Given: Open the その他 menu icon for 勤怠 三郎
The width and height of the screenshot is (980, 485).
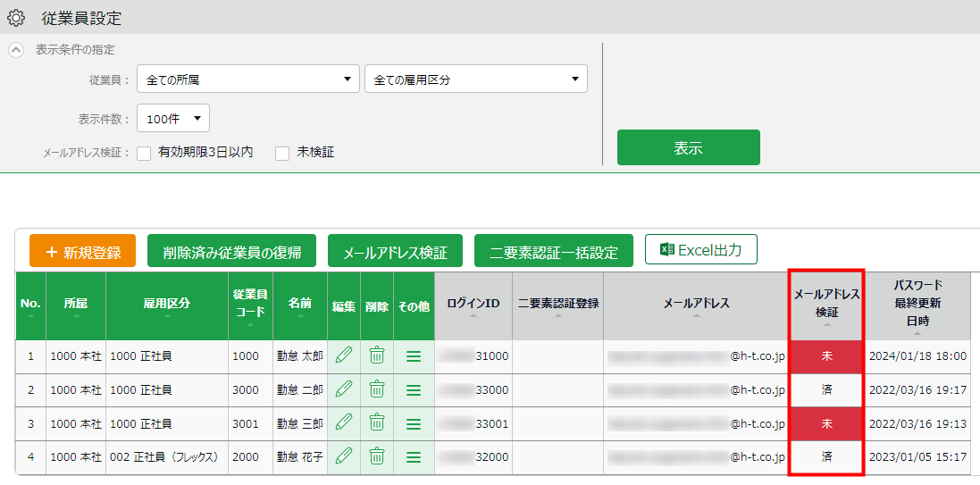Looking at the screenshot, I should pos(413,423).
